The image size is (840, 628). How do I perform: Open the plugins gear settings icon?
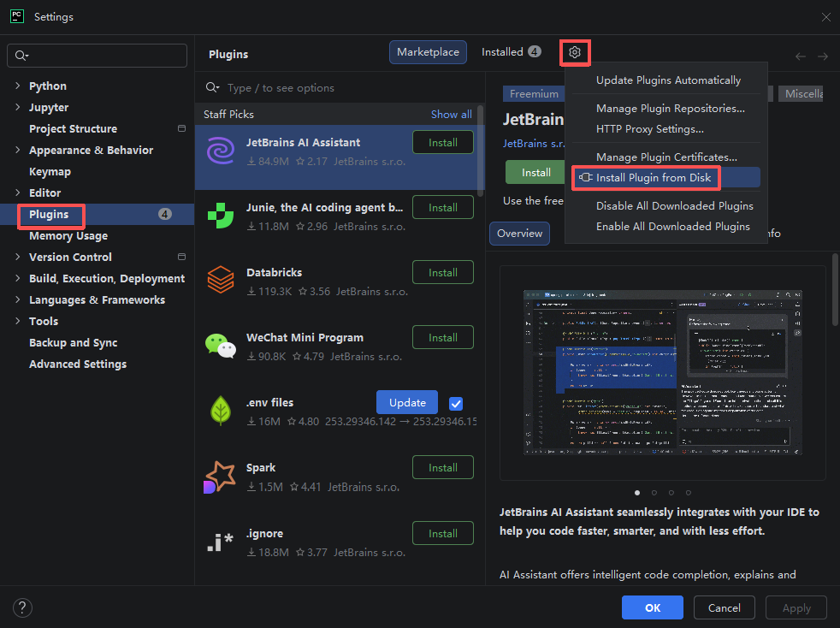(575, 52)
